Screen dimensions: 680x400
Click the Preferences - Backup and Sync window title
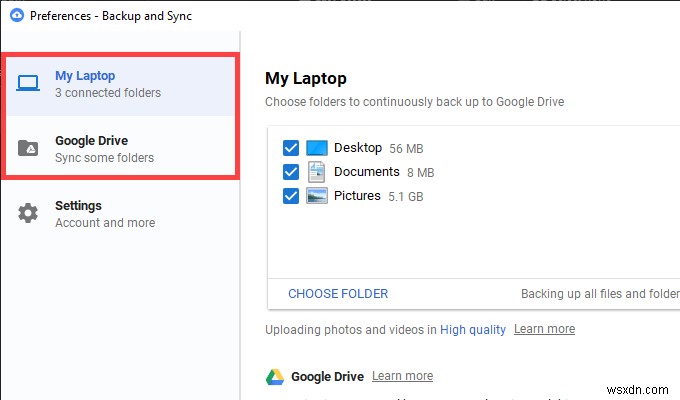click(x=111, y=16)
